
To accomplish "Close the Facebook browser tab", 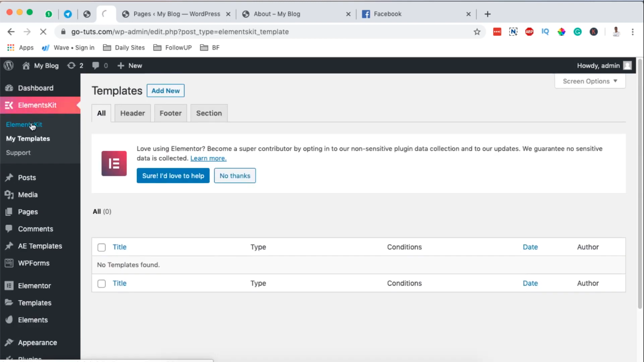I will point(468,14).
